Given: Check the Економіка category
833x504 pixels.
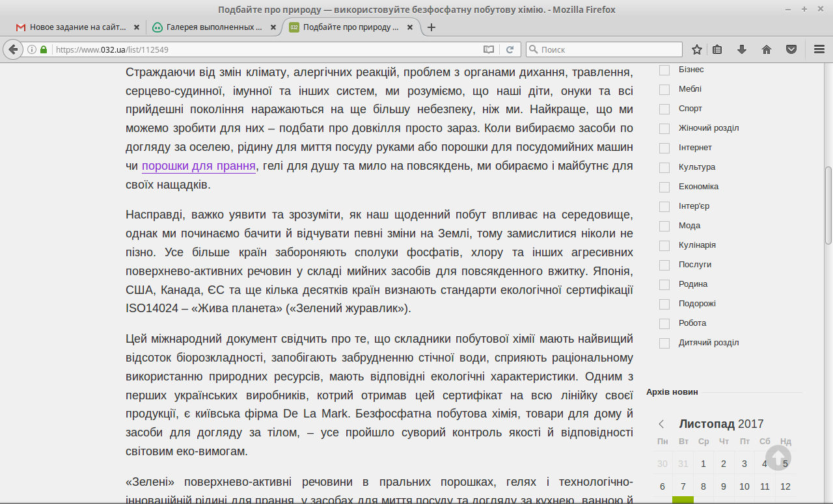Looking at the screenshot, I should click(664, 187).
